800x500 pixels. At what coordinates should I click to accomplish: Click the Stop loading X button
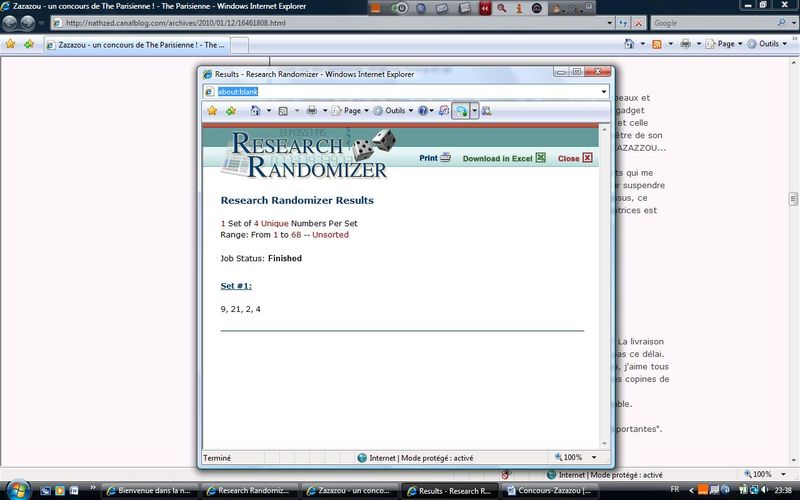click(638, 23)
